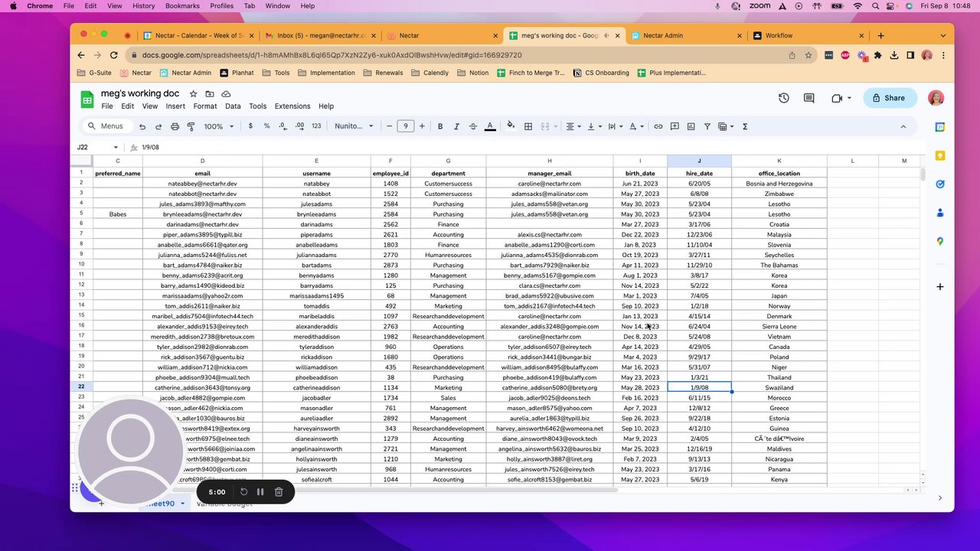This screenshot has height=551, width=980.
Task: Open the Functions sigma menu
Action: pyautogui.click(x=745, y=126)
